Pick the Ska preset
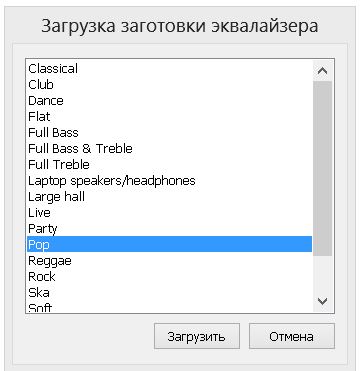 169,292
